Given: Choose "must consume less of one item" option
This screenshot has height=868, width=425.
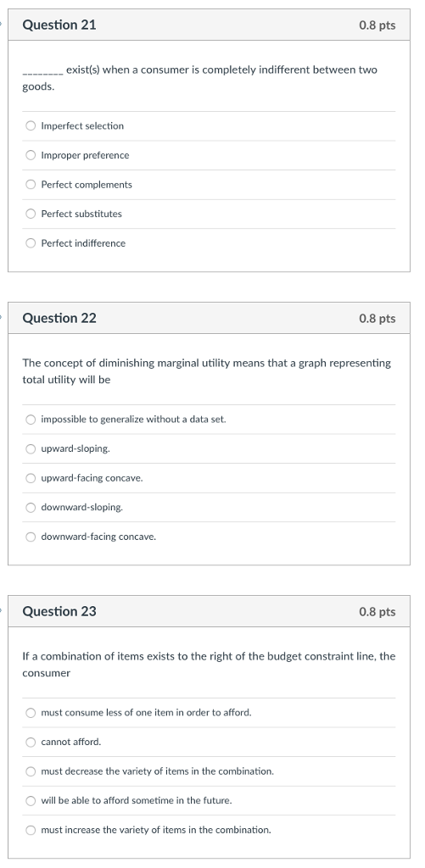Looking at the screenshot, I should pos(31,712).
